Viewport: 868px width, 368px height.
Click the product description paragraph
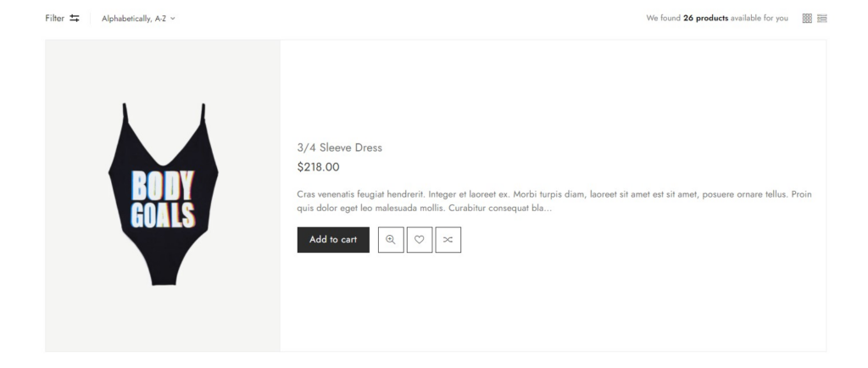tap(554, 202)
